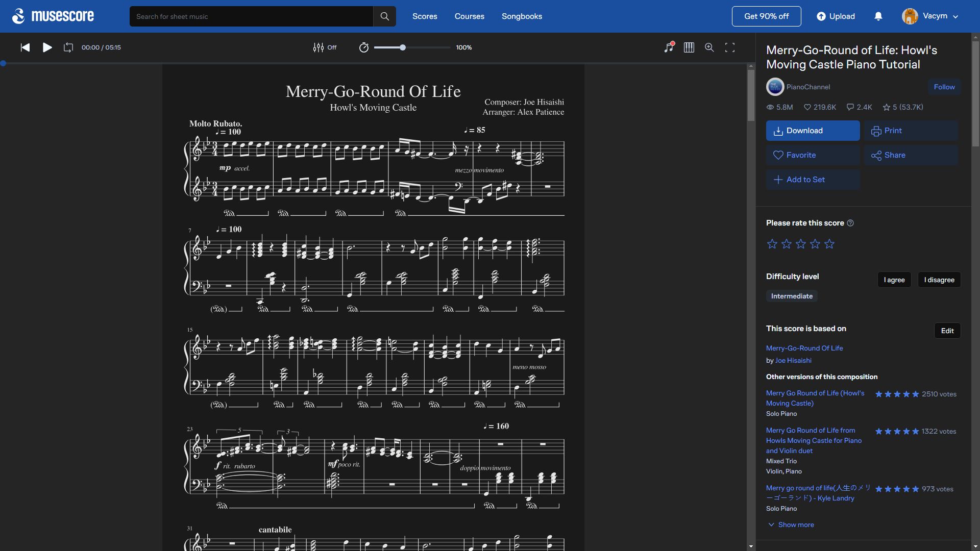The height and width of the screenshot is (551, 980).
Task: Click the 2510 votes text
Action: [x=939, y=394]
